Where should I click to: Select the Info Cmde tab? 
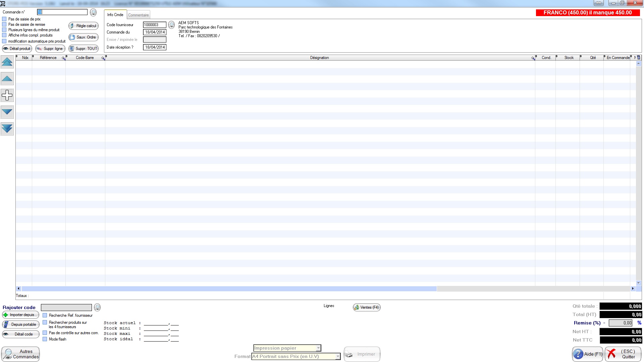(115, 15)
